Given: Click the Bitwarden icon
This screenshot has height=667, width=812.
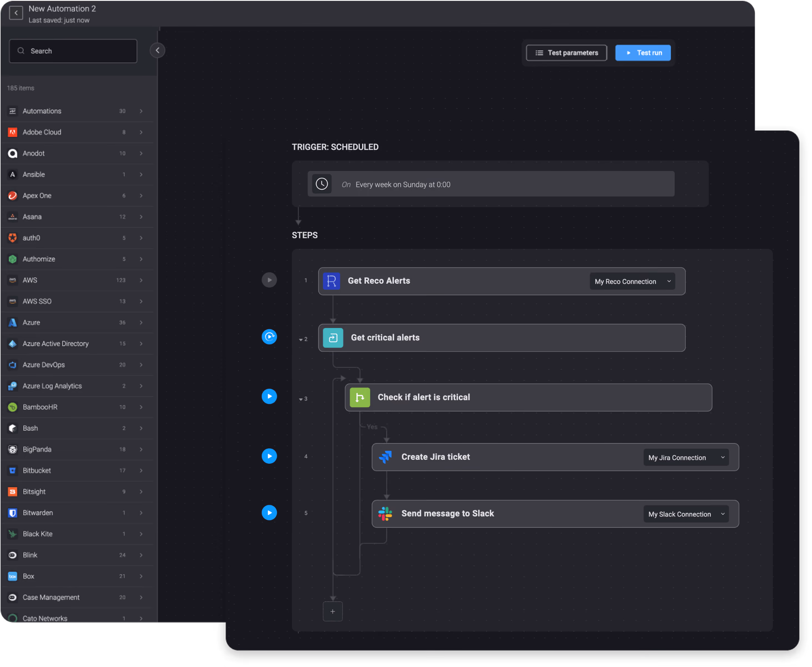Looking at the screenshot, I should click(13, 513).
